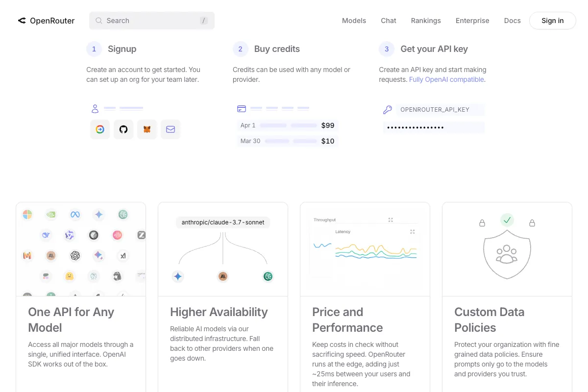Screen dimensions: 588x392
Task: Follow the 'Fully OpenAI compatible' link
Action: pos(446,79)
